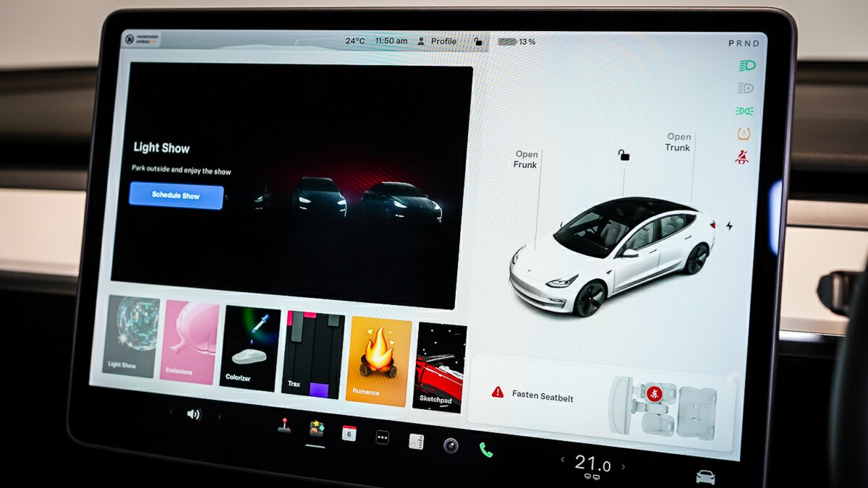Tap the Light Show heading text
The width and height of the screenshot is (868, 488).
[x=161, y=148]
